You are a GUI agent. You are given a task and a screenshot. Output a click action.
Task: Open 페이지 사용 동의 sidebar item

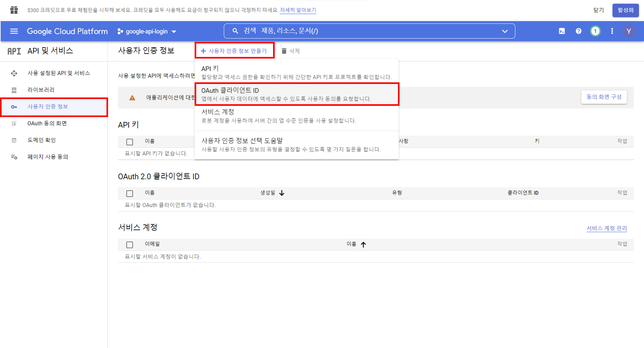click(x=54, y=157)
